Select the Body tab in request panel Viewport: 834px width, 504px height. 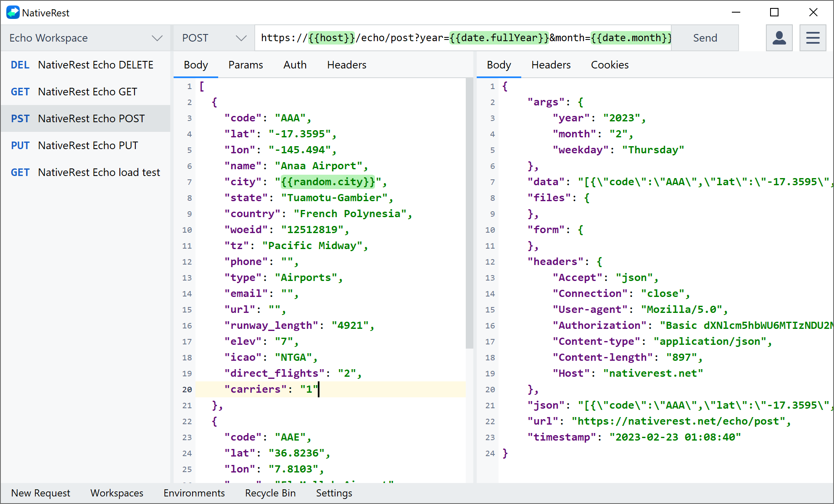(x=195, y=65)
